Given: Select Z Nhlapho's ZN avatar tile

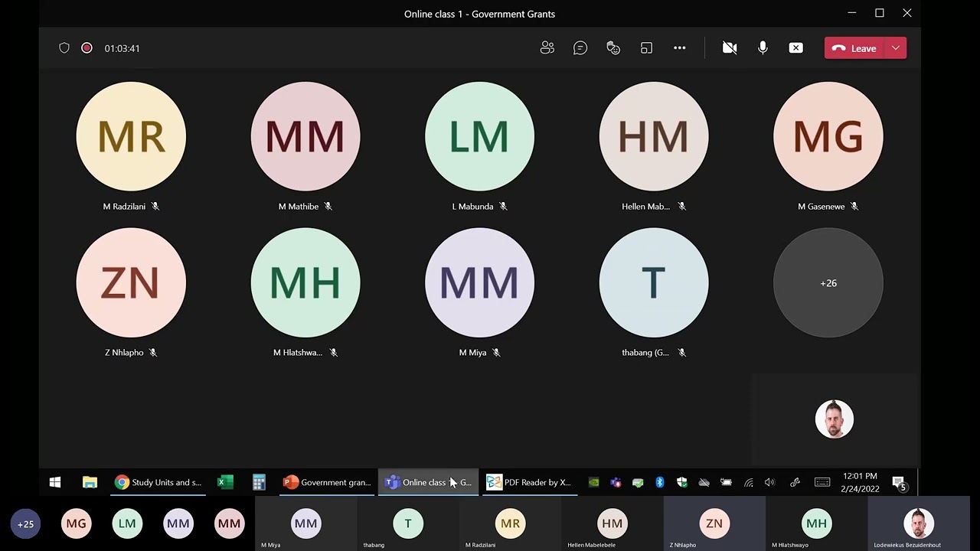Looking at the screenshot, I should pyautogui.click(x=131, y=282).
